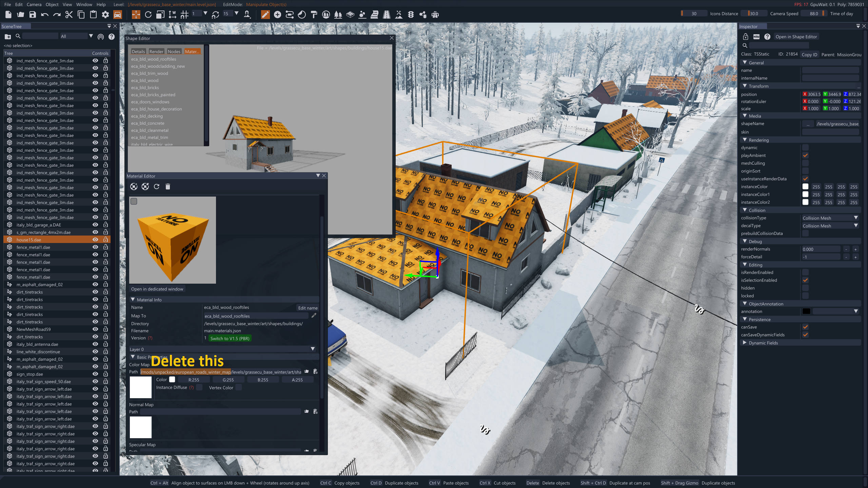
Task: Open the Camera menu
Action: (x=34, y=4)
